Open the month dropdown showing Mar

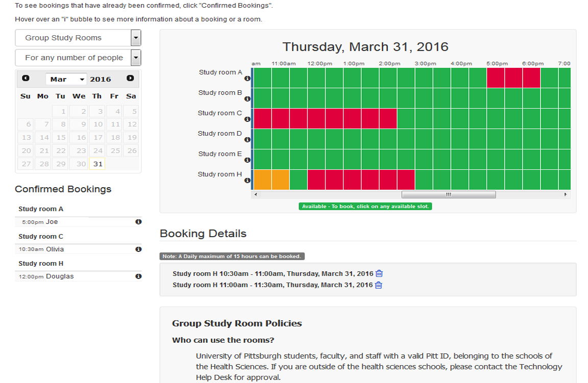tap(66, 79)
